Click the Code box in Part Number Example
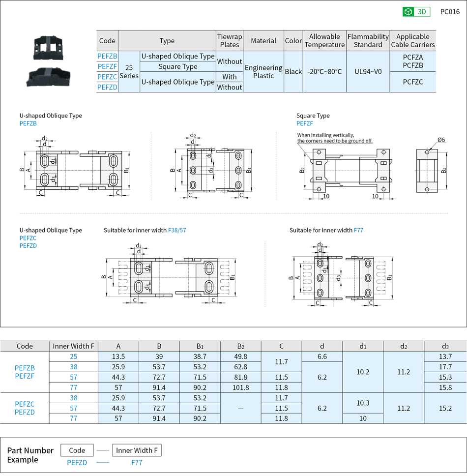This screenshot has width=467, height=476. tap(77, 450)
